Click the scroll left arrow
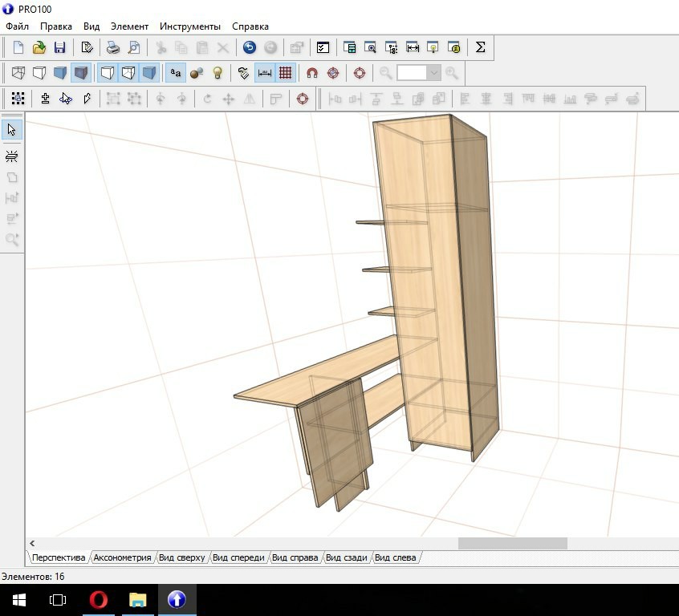 coord(32,543)
